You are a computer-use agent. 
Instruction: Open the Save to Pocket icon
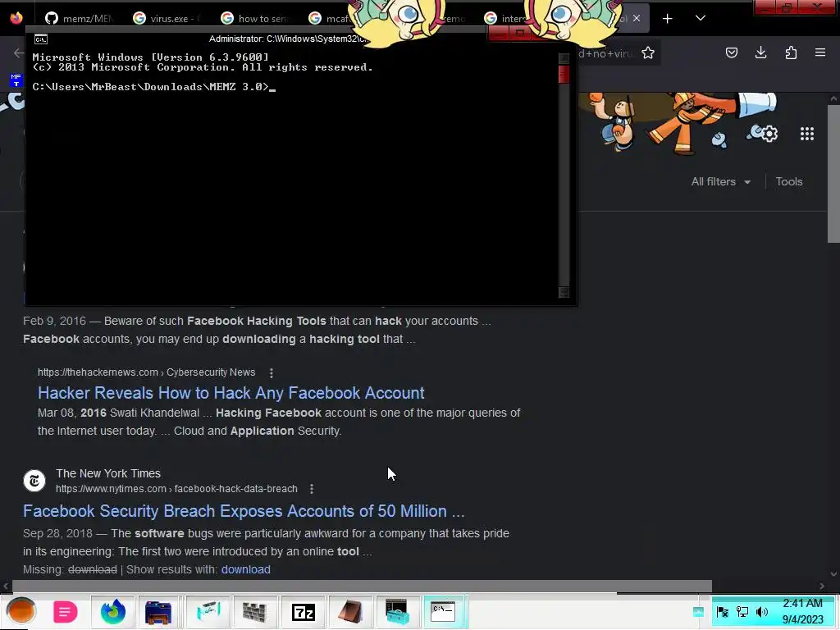click(x=731, y=52)
